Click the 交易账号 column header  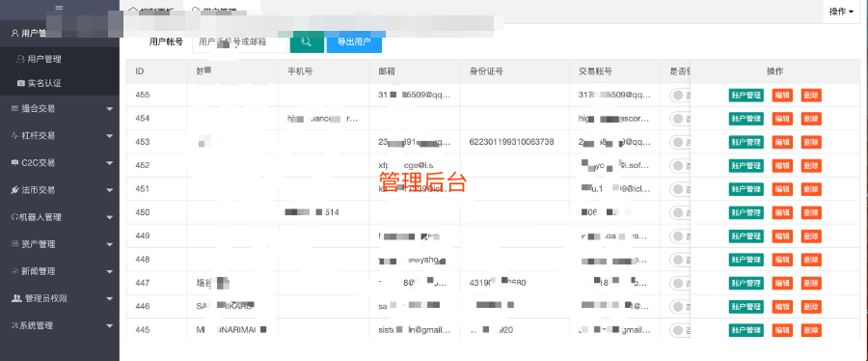(615, 71)
